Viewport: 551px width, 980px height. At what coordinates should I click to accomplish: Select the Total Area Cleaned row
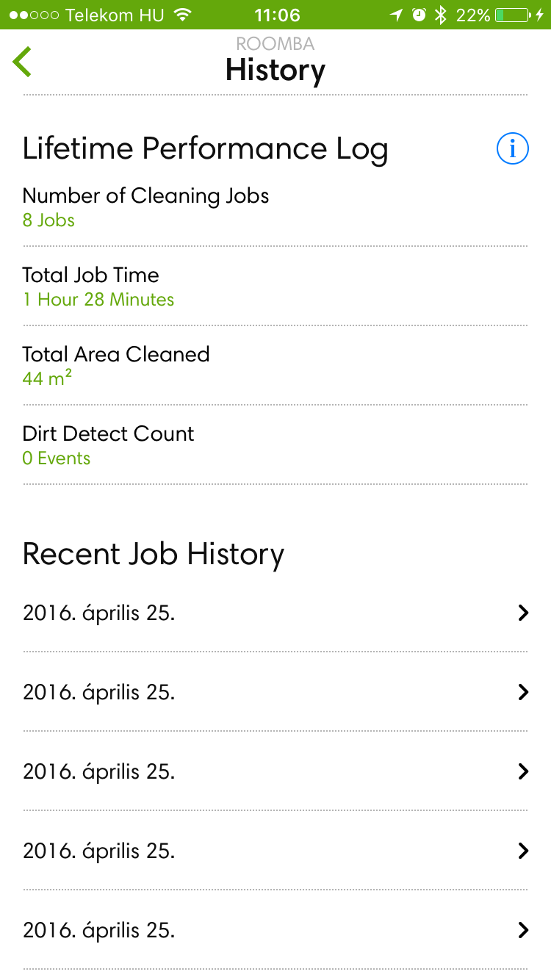pos(116,365)
